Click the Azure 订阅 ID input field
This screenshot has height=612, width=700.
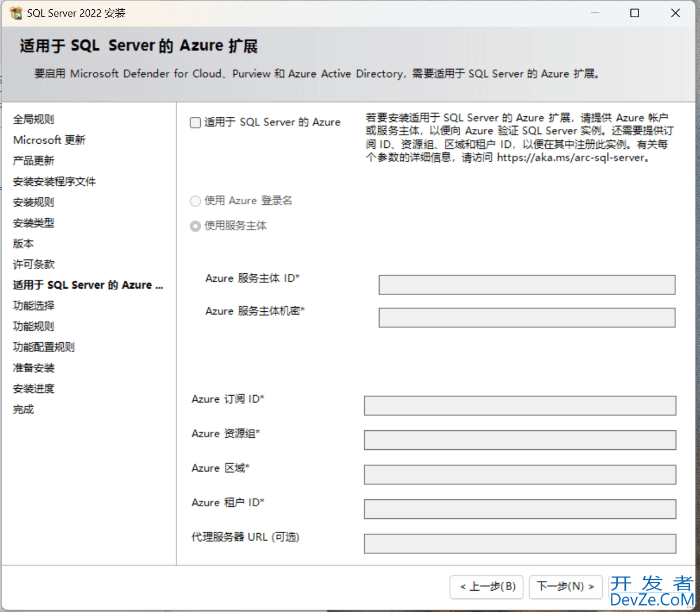[x=520, y=406]
